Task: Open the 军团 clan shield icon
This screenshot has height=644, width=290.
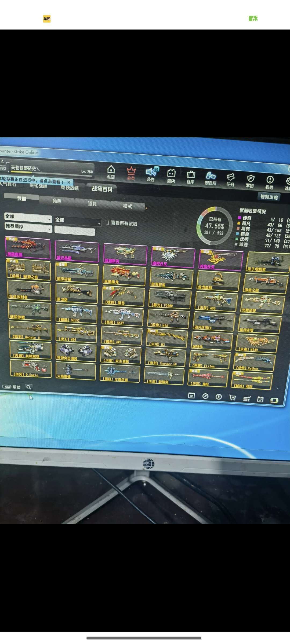Action: coord(250,181)
